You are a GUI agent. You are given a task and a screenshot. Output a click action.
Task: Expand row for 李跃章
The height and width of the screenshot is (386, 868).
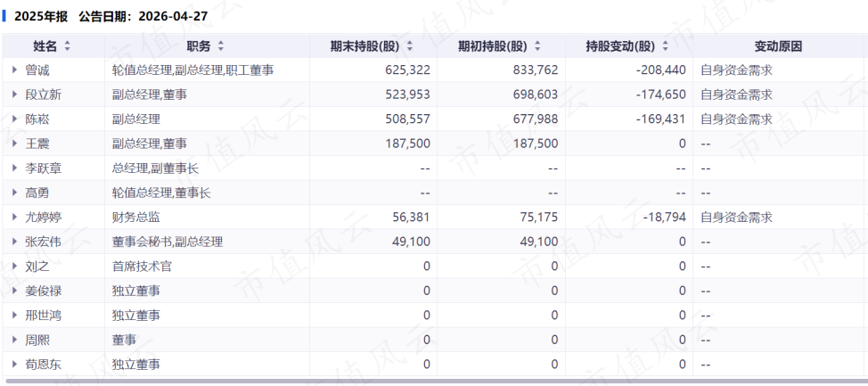(x=15, y=168)
